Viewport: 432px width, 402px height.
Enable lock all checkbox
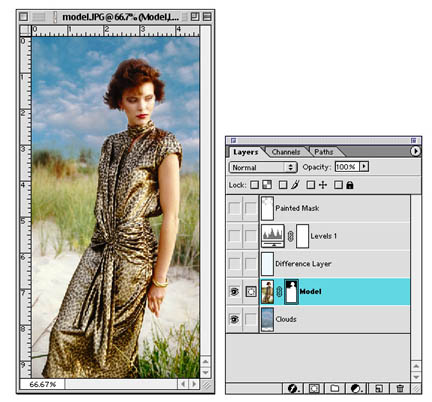(338, 185)
